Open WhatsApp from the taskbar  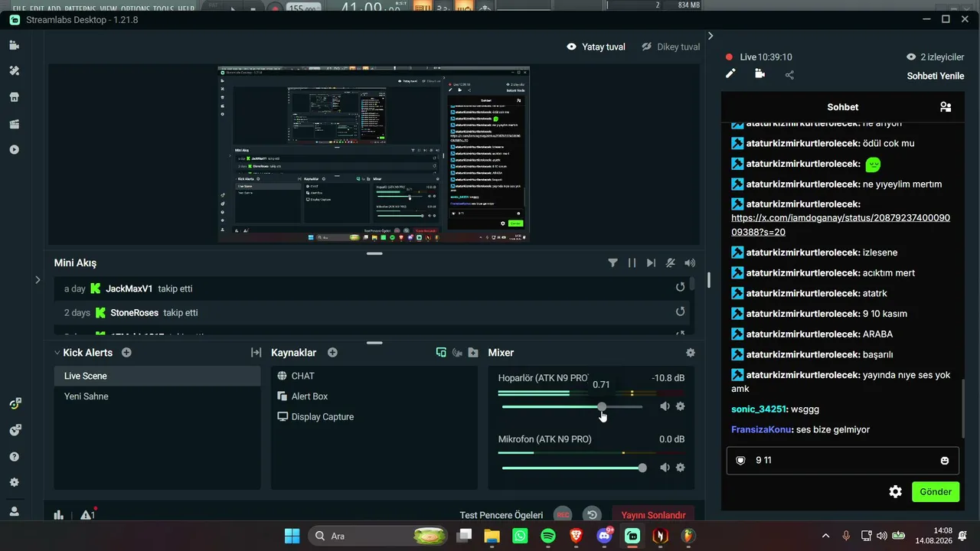click(521, 536)
